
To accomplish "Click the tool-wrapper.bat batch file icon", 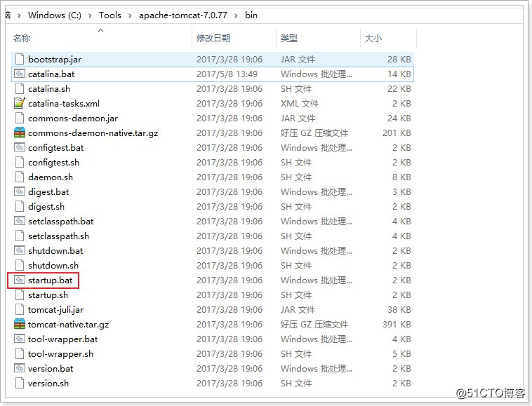I will (x=20, y=339).
